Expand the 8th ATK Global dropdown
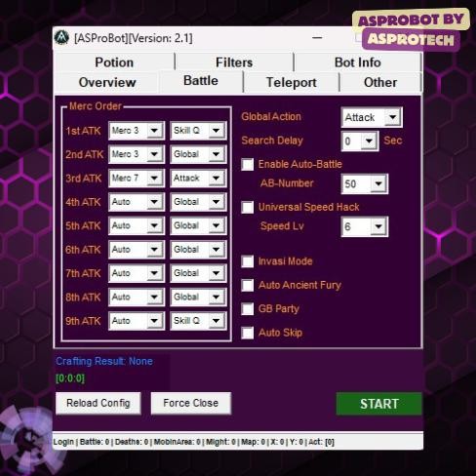Screen dimensions: 476x476 (x=198, y=297)
